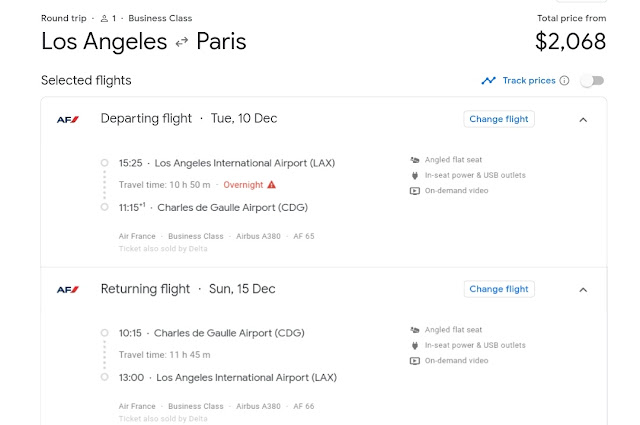Enable the Track prices toggle

592,81
